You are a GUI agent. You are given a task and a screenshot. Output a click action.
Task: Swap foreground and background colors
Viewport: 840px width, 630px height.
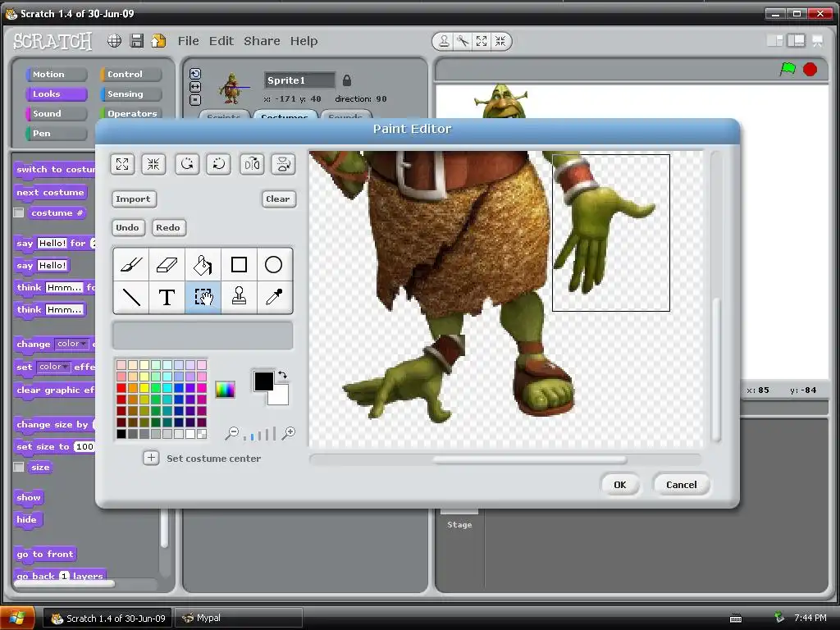click(282, 375)
